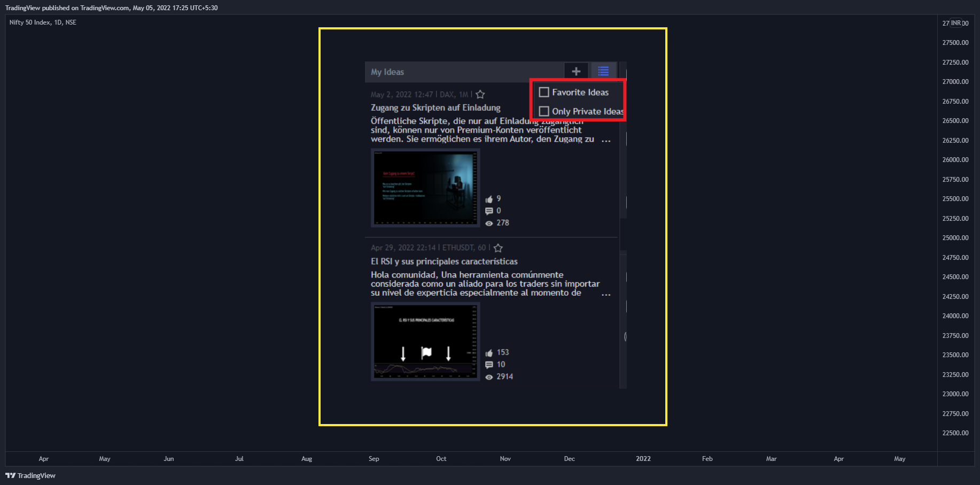Image resolution: width=980 pixels, height=485 pixels.
Task: Check the Favorite Ideas checkbox
Action: coord(544,92)
